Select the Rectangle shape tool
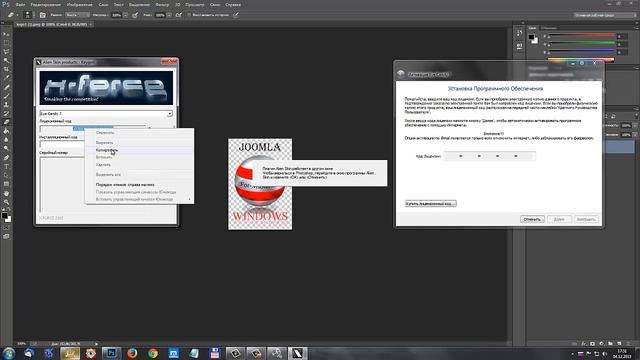 (x=6, y=184)
